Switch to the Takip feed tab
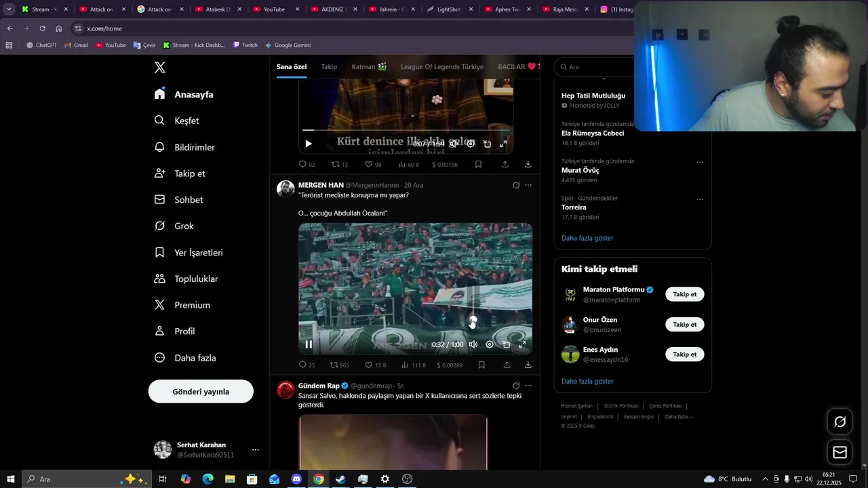This screenshot has width=868, height=488. (x=329, y=66)
